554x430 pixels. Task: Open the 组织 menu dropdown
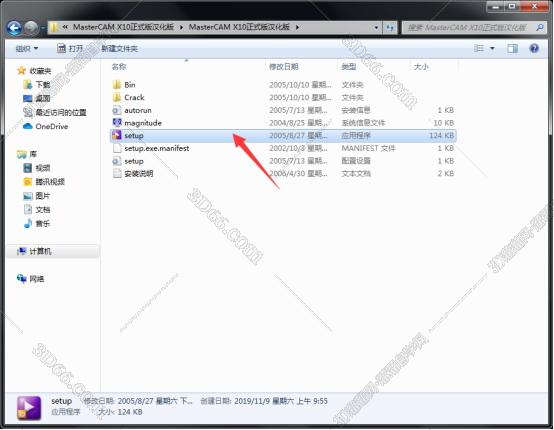point(27,48)
